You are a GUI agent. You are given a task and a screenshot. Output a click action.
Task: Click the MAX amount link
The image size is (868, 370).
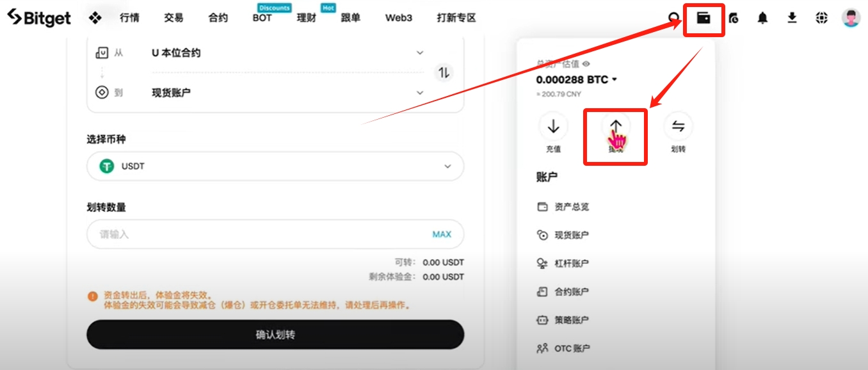[442, 234]
